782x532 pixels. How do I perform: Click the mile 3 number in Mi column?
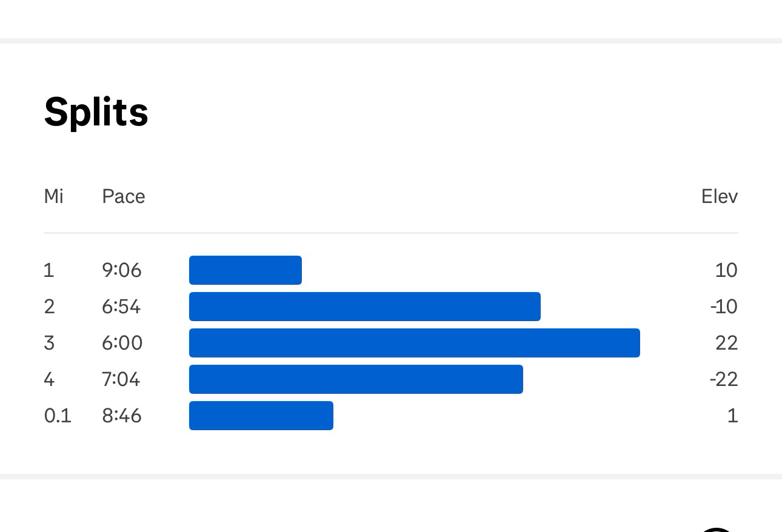coord(49,343)
